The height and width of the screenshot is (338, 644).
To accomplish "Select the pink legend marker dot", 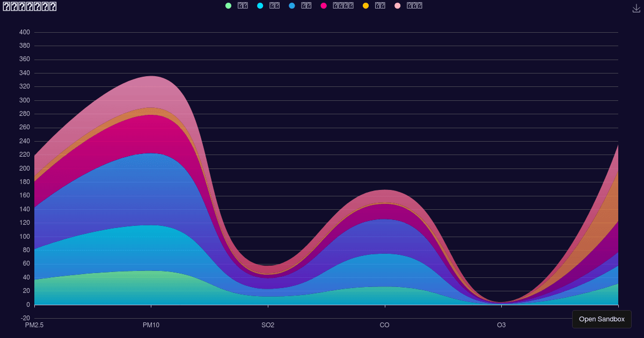I will click(397, 5).
